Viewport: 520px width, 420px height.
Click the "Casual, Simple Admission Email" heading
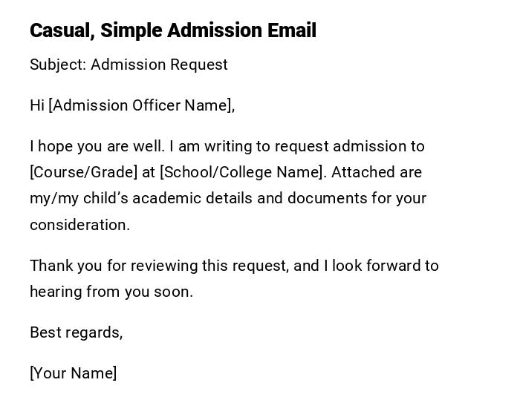pyautogui.click(x=172, y=30)
